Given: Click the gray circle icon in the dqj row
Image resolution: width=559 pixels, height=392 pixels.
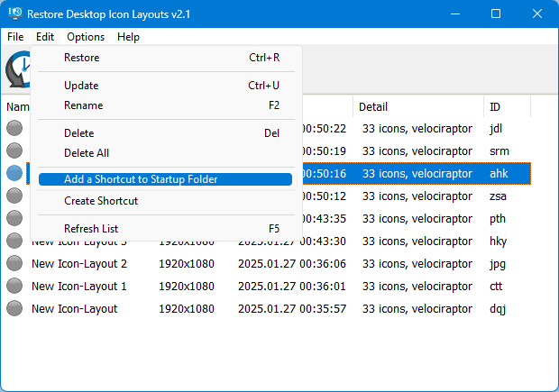Looking at the screenshot, I should tap(14, 308).
